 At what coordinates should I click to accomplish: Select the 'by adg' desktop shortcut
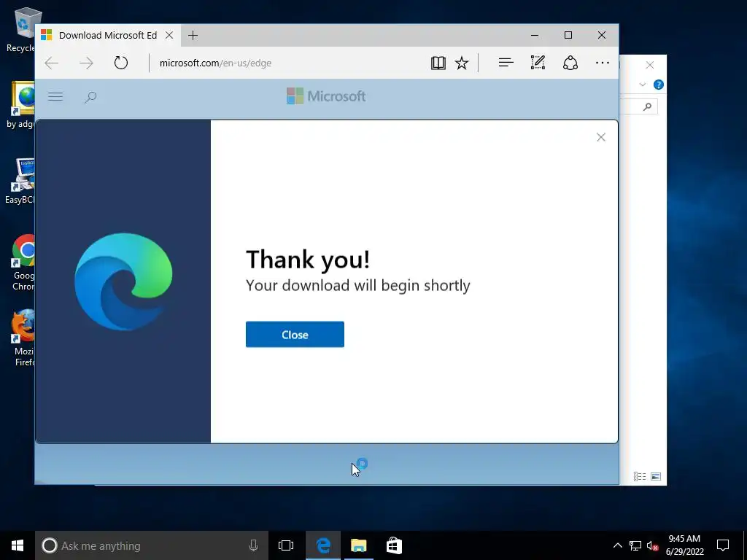[21, 105]
